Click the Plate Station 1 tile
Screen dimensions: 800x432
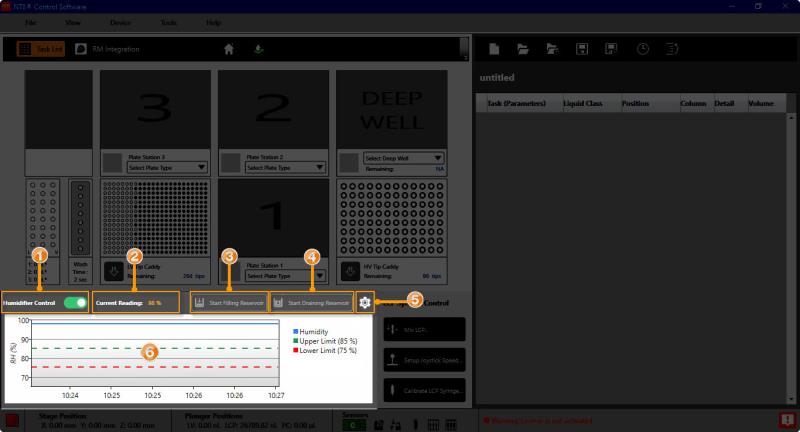273,217
